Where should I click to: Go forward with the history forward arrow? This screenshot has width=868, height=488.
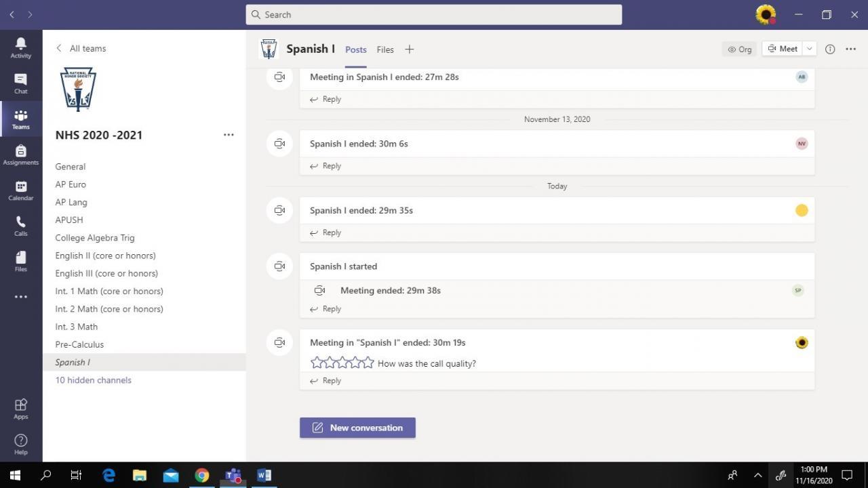tap(30, 14)
